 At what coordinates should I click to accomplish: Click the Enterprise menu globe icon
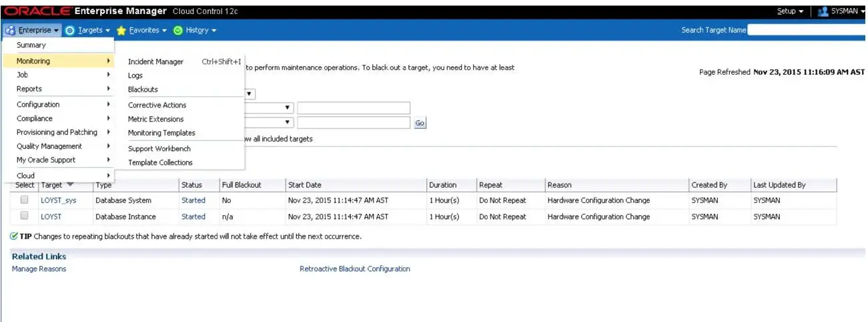(x=10, y=30)
